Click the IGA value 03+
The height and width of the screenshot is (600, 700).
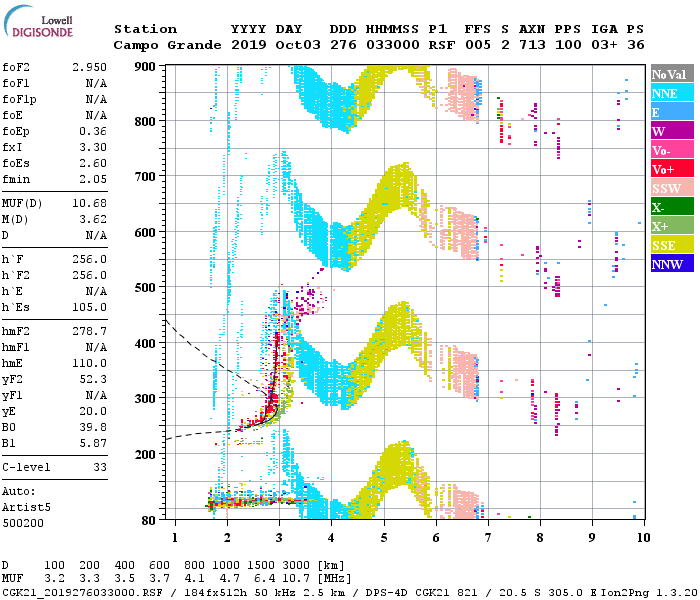[x=604, y=45]
